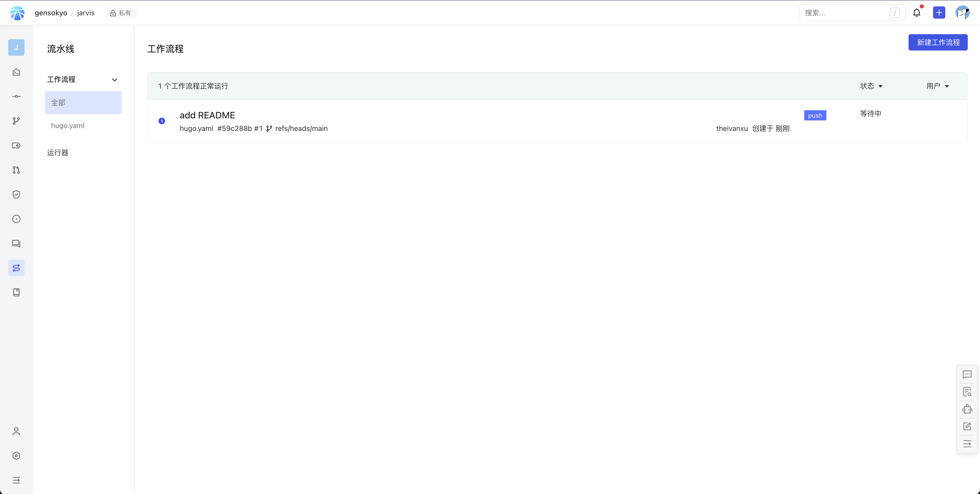Click the 创建于 刚刚 timestamp

[771, 129]
